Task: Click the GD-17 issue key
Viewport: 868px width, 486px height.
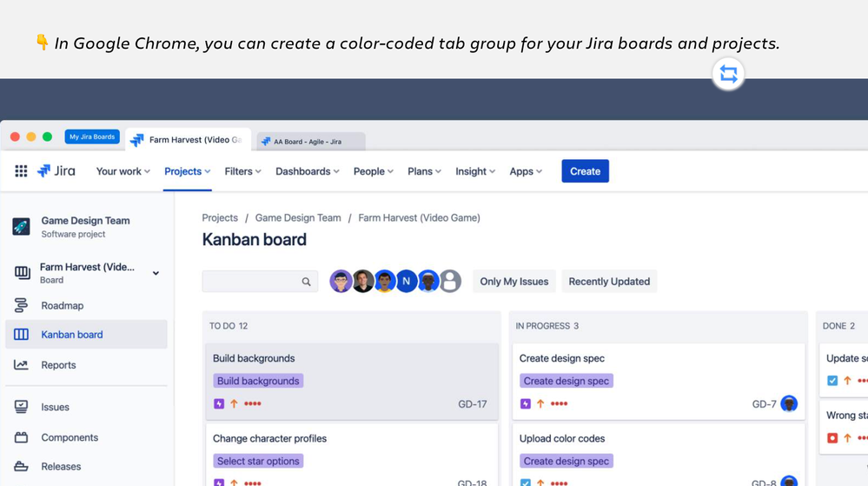Action: tap(472, 404)
